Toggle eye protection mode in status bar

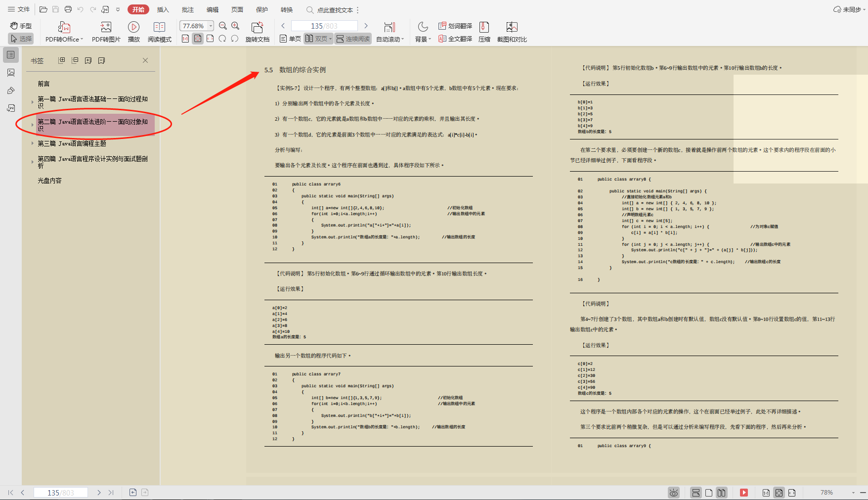674,493
